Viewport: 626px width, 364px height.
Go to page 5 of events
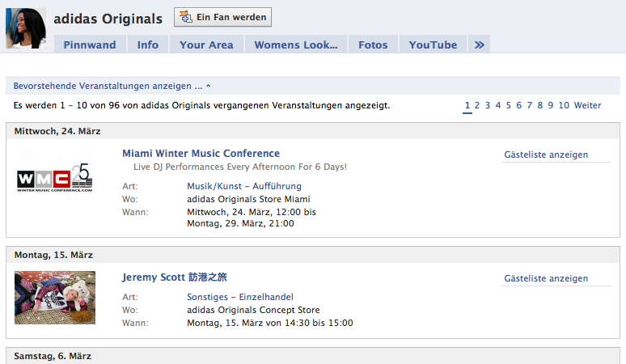tap(508, 105)
